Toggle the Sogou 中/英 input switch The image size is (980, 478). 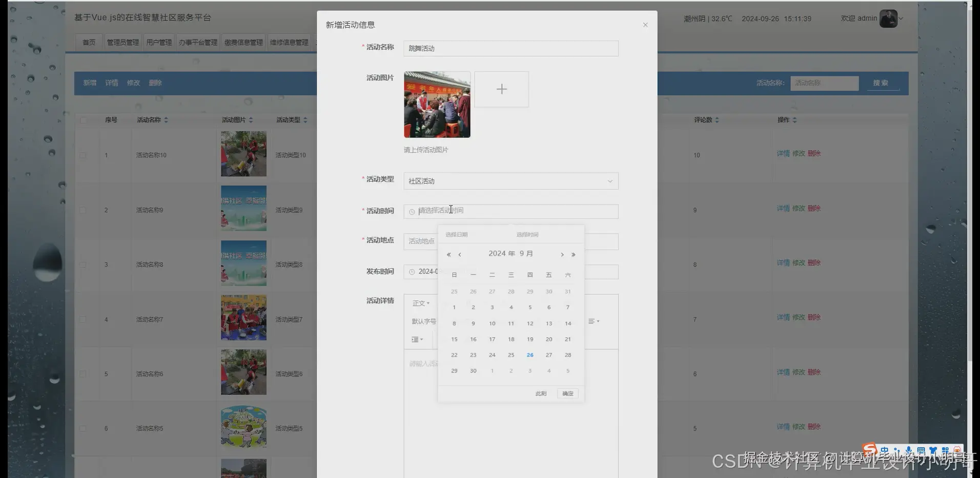885,449
